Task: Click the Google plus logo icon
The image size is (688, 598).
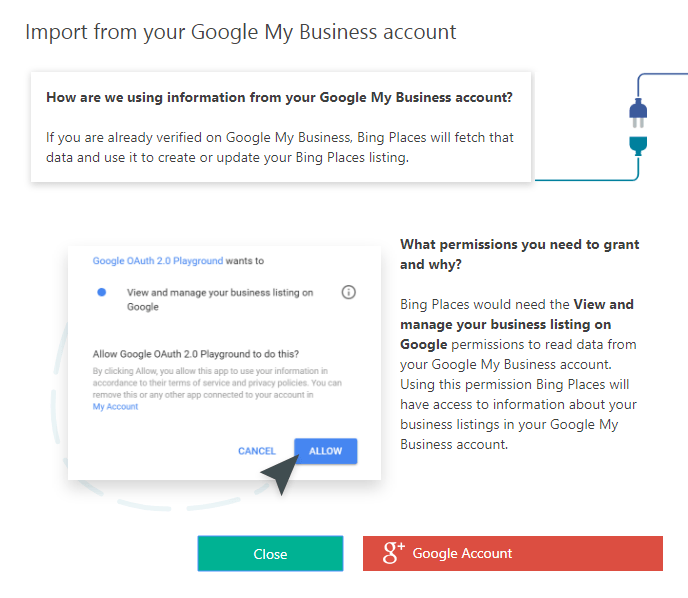Action: tap(393, 552)
